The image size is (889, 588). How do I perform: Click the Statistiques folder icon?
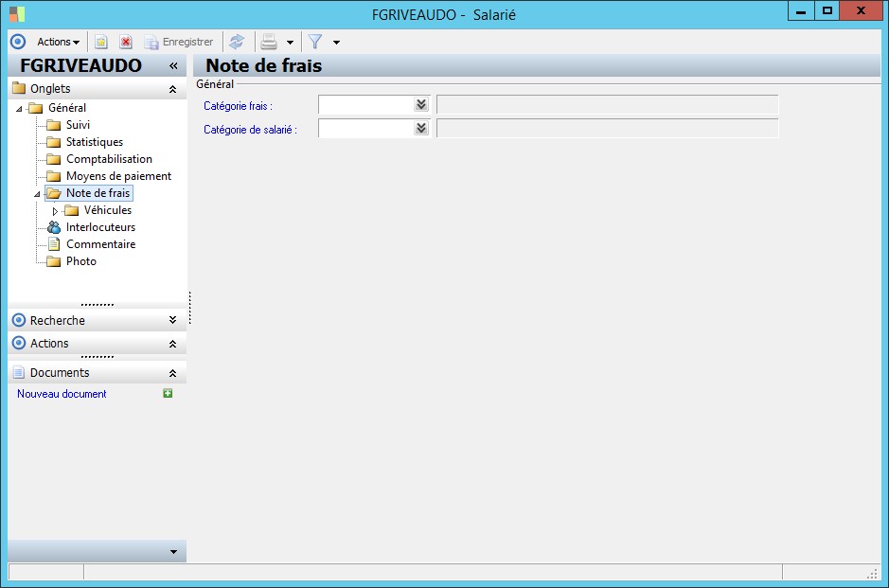click(x=54, y=142)
